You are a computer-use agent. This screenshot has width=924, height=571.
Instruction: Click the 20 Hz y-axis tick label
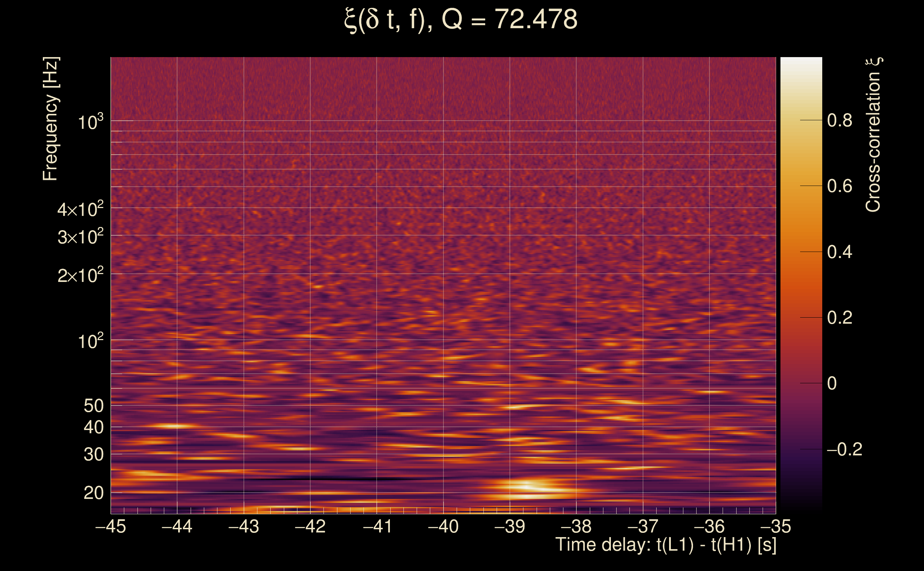(93, 493)
